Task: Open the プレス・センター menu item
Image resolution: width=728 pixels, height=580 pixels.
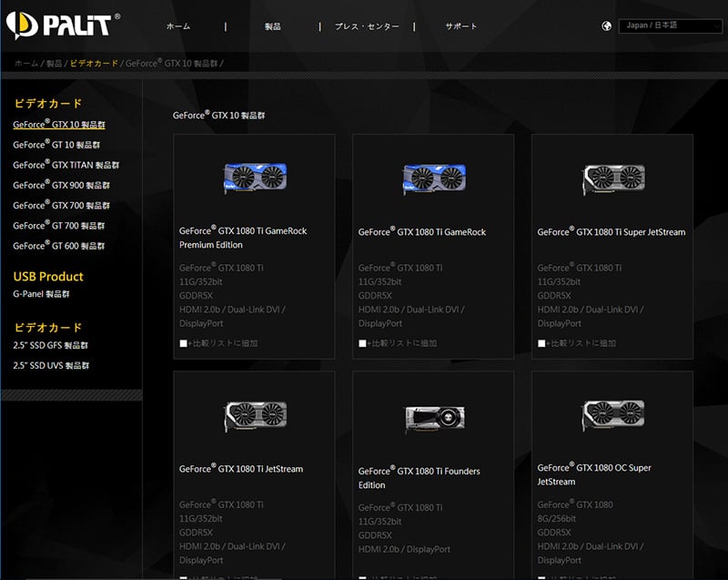Action: click(x=367, y=26)
